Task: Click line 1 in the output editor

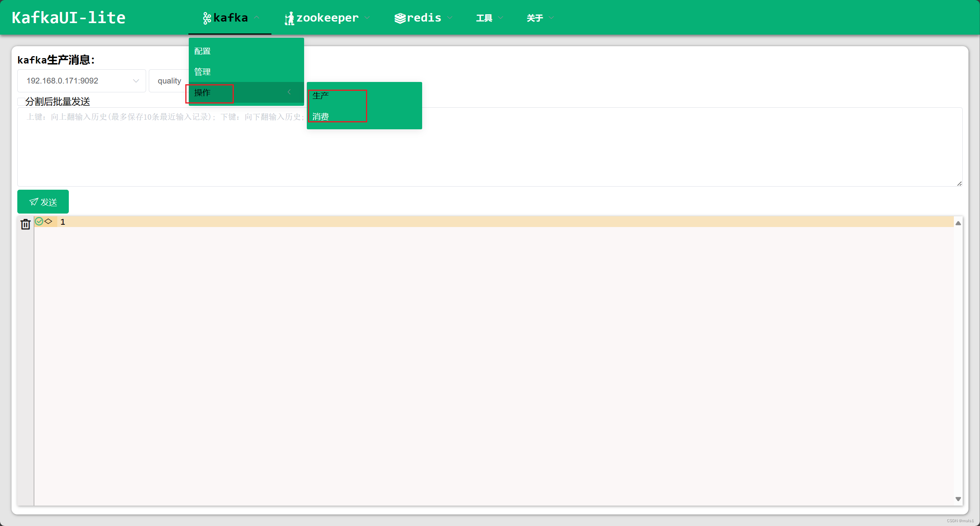Action: pyautogui.click(x=494, y=222)
